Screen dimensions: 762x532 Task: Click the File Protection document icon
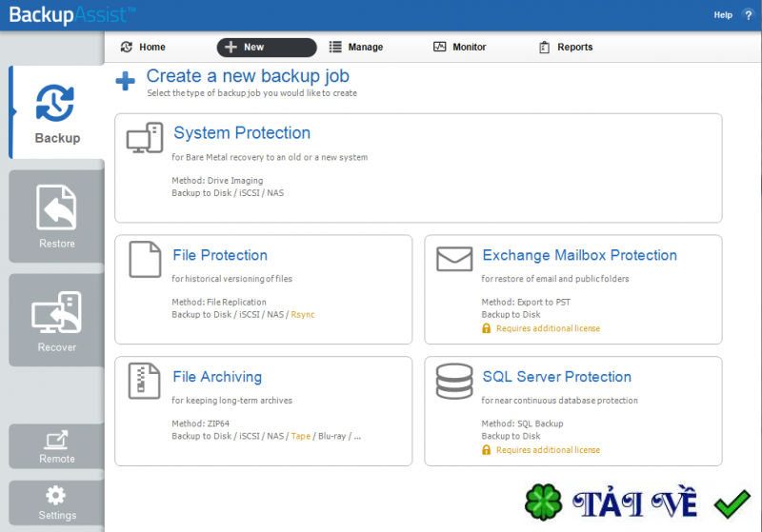(x=145, y=260)
